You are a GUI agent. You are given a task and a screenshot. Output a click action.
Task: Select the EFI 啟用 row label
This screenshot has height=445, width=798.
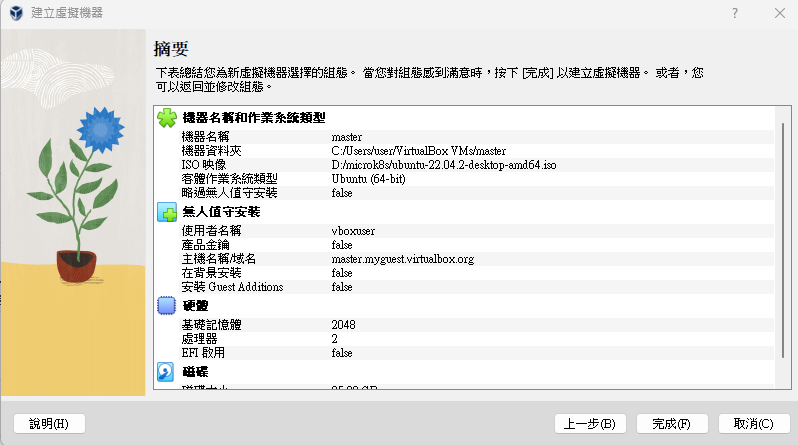click(x=203, y=352)
